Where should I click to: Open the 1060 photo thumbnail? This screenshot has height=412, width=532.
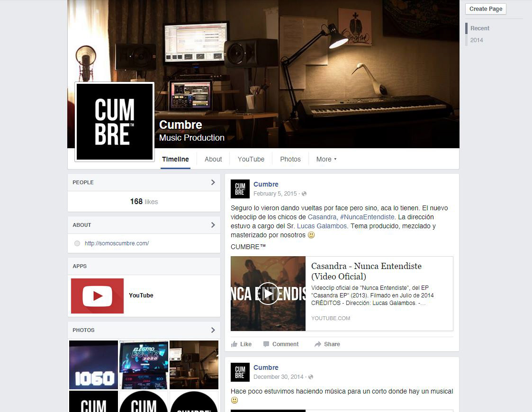94,365
